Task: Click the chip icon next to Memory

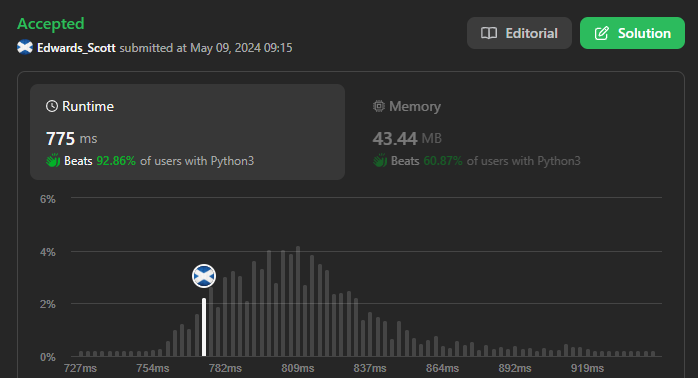Action: 379,106
